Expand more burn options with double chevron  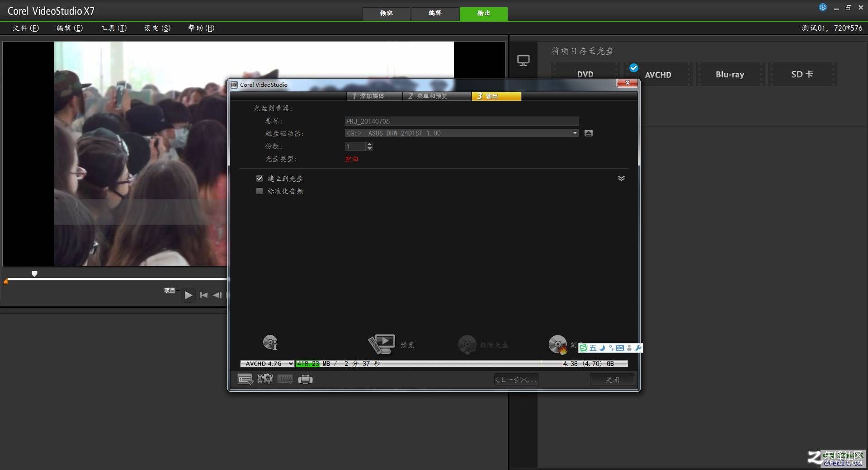(x=621, y=179)
